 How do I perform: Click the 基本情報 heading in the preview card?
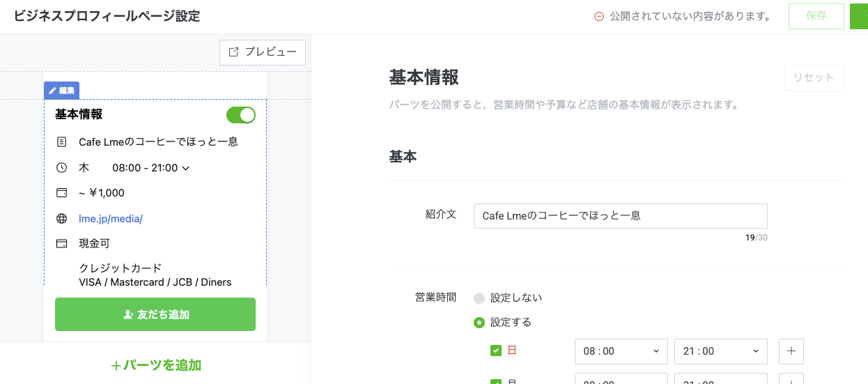point(79,114)
